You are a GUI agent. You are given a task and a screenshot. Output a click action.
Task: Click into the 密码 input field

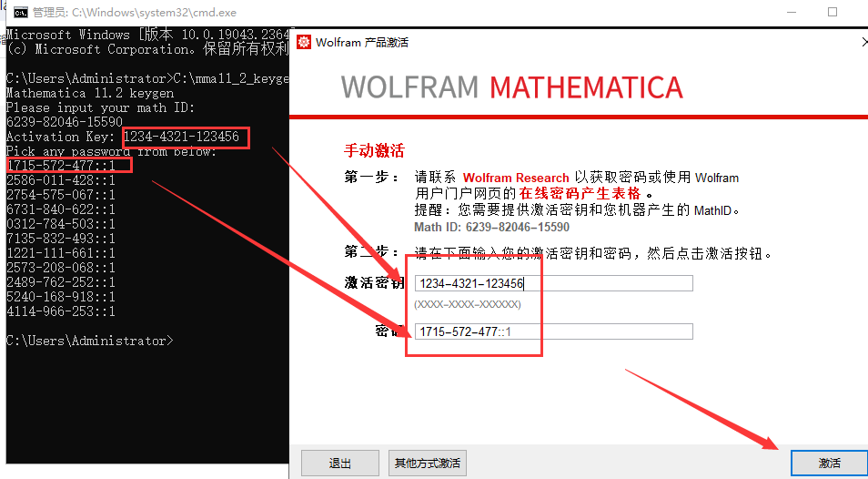pos(553,331)
